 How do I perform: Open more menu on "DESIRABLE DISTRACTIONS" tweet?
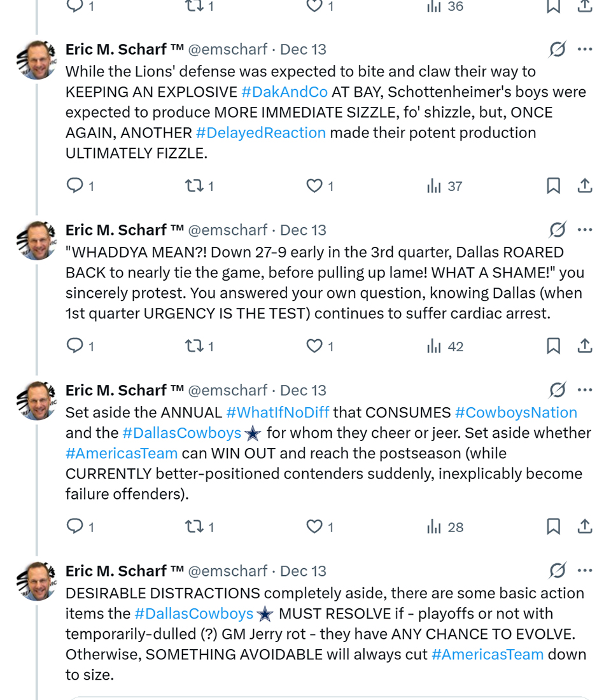(584, 571)
